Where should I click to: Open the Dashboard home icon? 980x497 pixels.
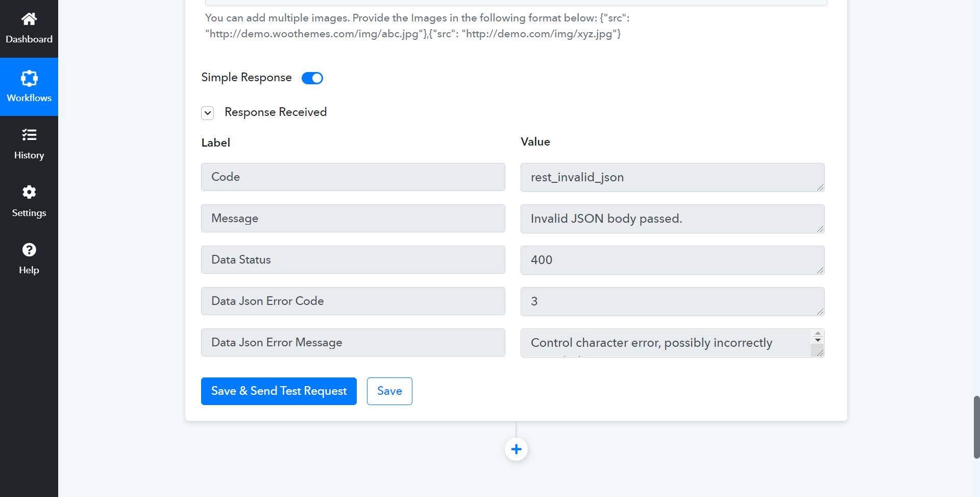click(29, 19)
